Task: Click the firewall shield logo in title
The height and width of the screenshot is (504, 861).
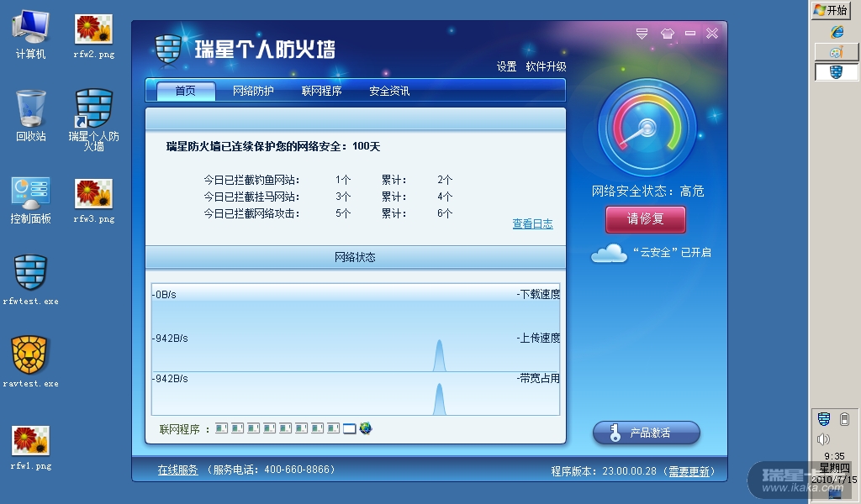Action: coord(168,50)
